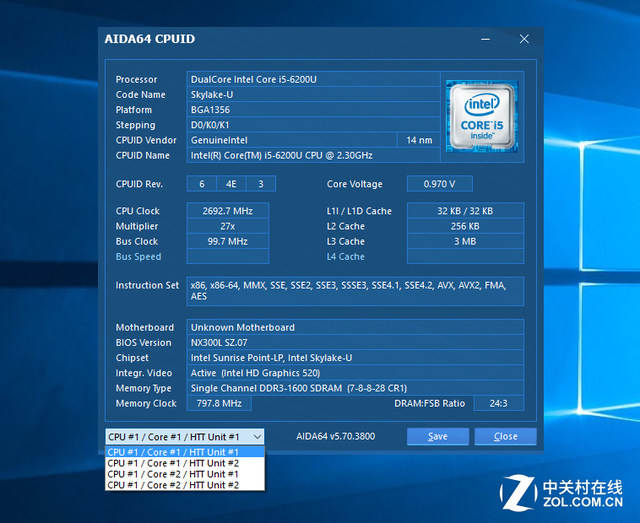Click the Chipset value Intel Sunrise Point-LP
The width and height of the screenshot is (640, 523).
355,358
